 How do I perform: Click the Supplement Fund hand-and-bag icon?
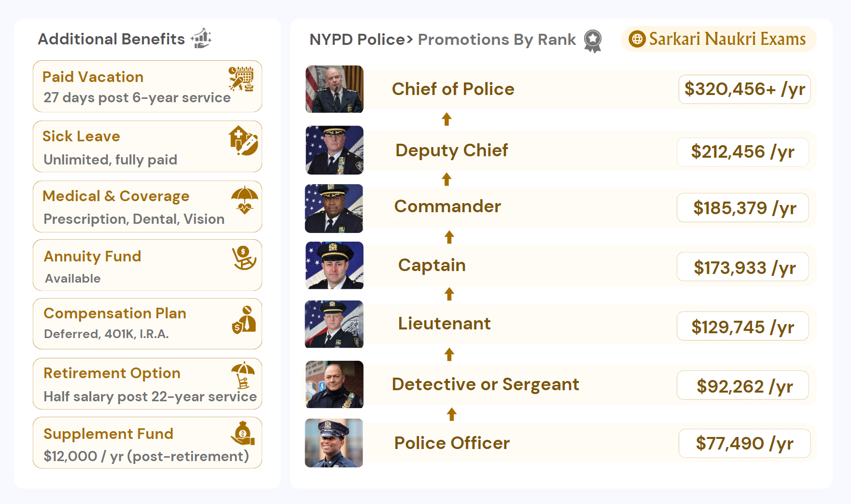[243, 434]
